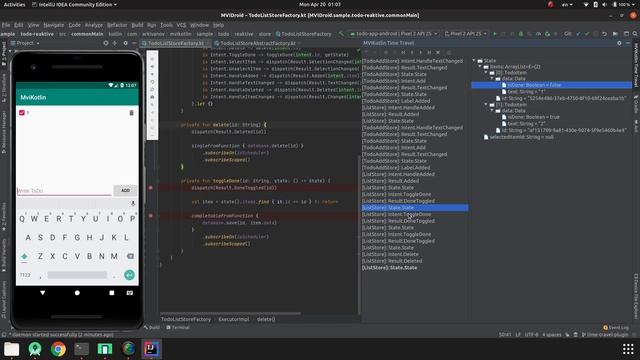Tap the green enter key on keyboard

pos(129,275)
